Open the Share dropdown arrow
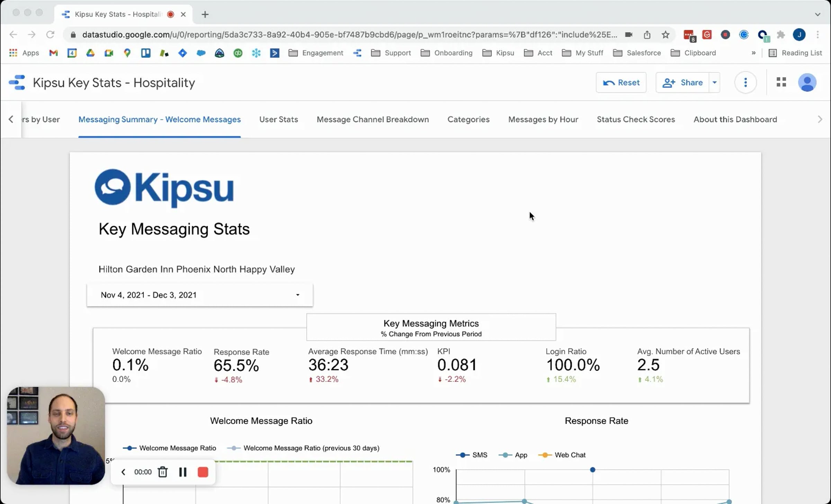The height and width of the screenshot is (504, 831). pyautogui.click(x=714, y=83)
